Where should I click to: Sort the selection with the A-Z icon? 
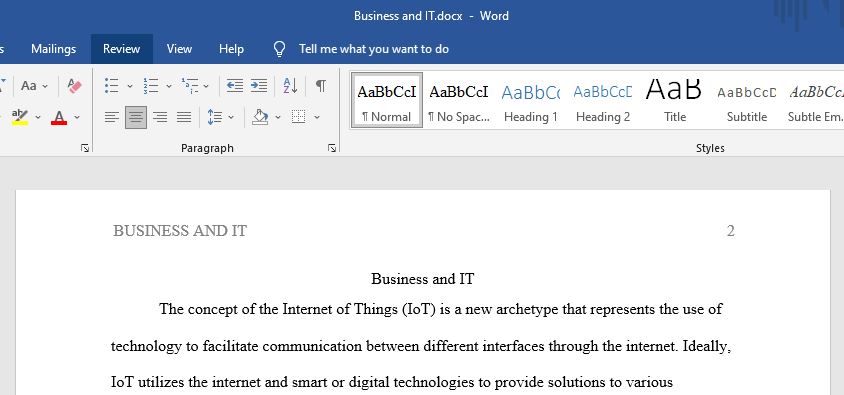click(x=290, y=86)
